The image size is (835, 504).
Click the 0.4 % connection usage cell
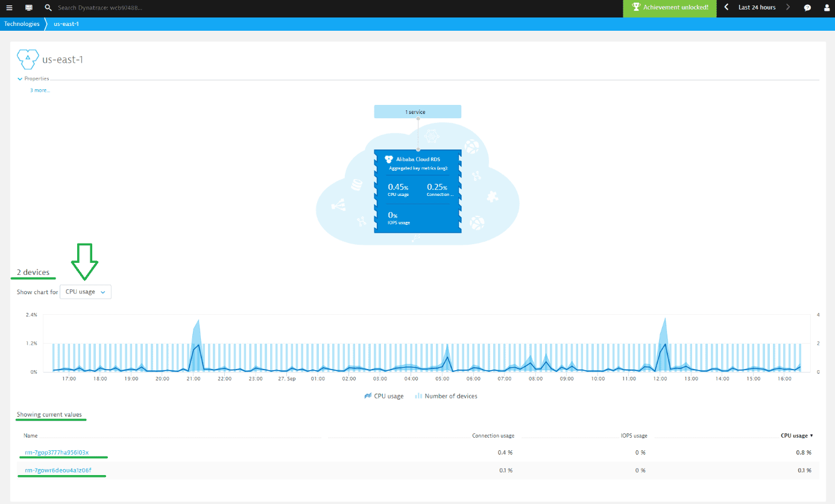[x=505, y=453]
